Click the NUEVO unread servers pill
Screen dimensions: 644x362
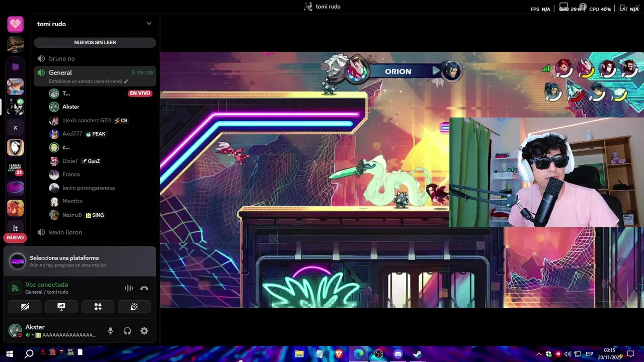coord(15,237)
